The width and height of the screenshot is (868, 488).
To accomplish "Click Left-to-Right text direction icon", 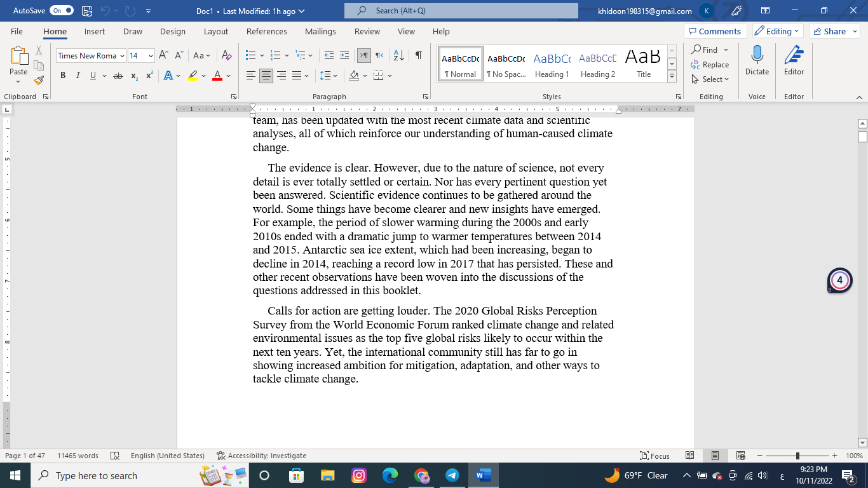I will [x=364, y=55].
